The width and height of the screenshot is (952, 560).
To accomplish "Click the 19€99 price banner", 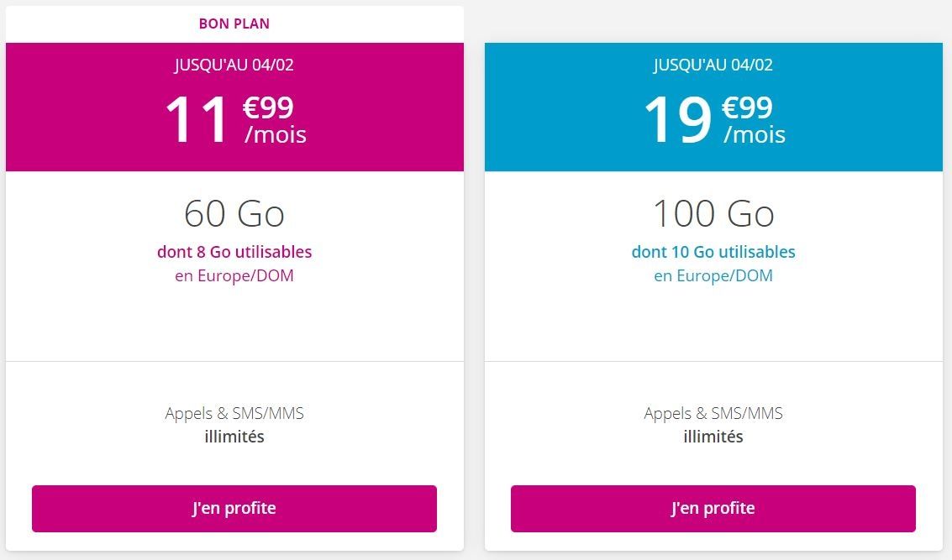I will tap(713, 107).
